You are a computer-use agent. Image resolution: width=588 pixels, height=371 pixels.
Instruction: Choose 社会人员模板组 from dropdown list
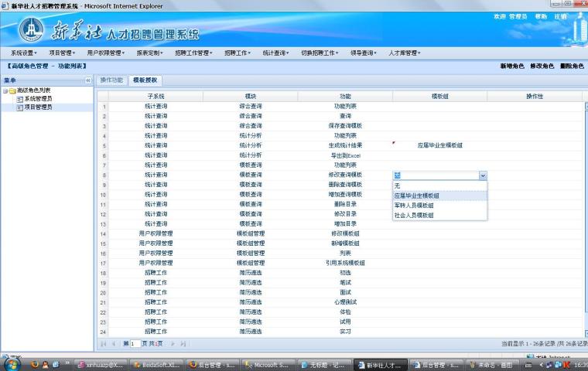point(414,216)
